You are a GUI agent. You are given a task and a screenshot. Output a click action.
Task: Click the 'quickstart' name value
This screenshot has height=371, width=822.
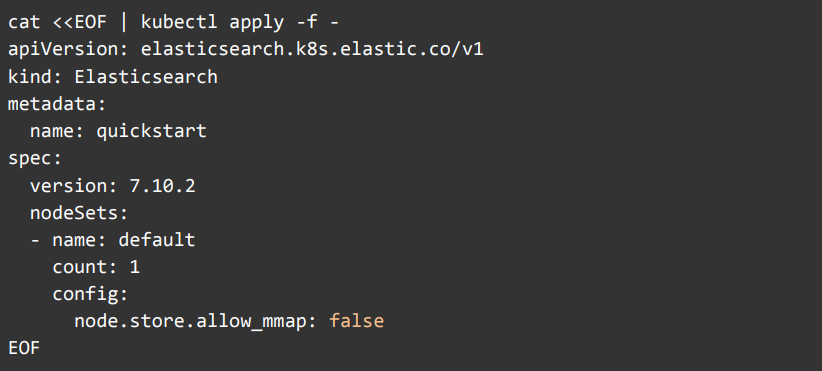coord(152,131)
